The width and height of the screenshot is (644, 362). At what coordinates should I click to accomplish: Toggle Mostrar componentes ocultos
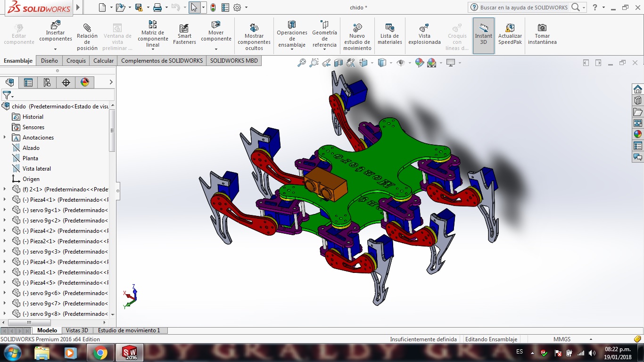(254, 36)
